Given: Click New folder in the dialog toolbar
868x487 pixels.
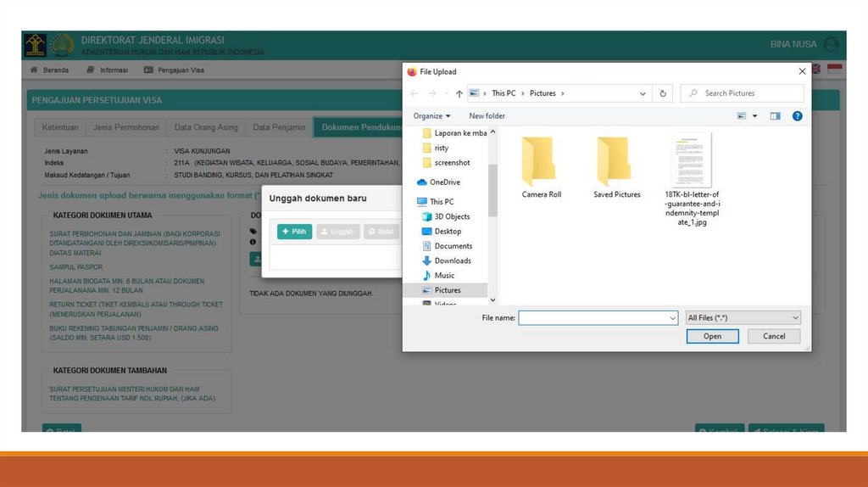Looking at the screenshot, I should pyautogui.click(x=487, y=115).
